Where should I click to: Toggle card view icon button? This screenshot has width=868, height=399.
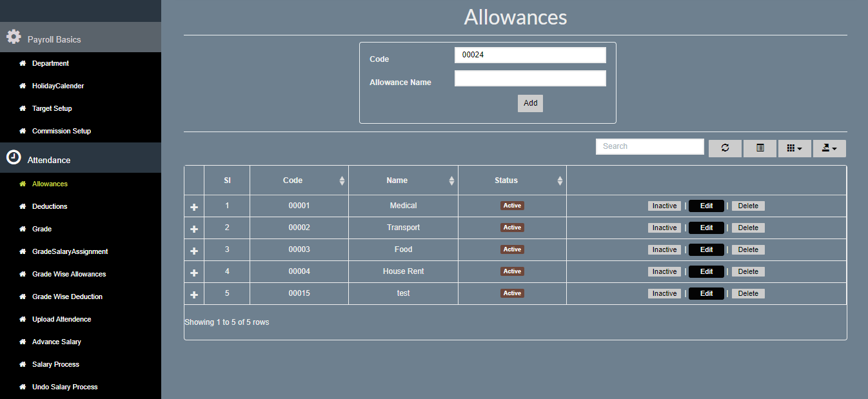760,148
